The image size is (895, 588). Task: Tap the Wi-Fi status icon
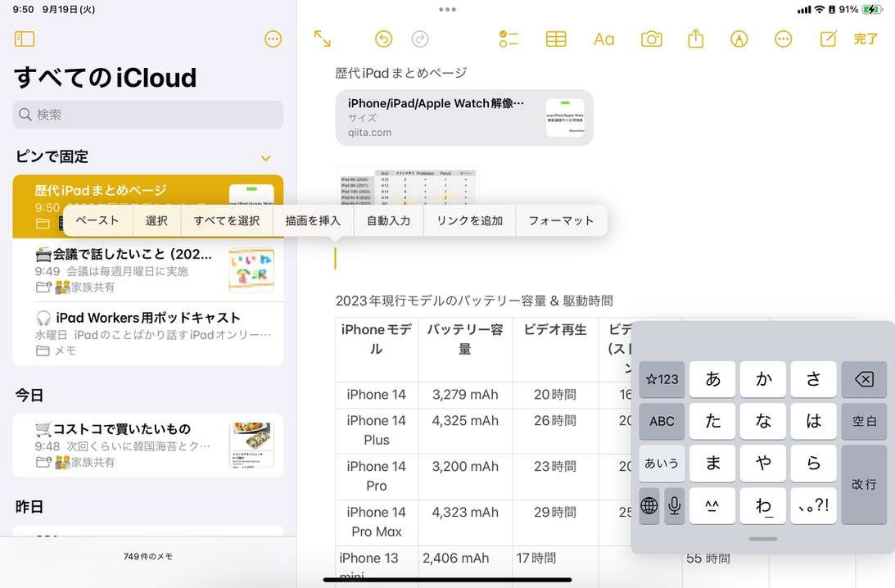pyautogui.click(x=820, y=9)
